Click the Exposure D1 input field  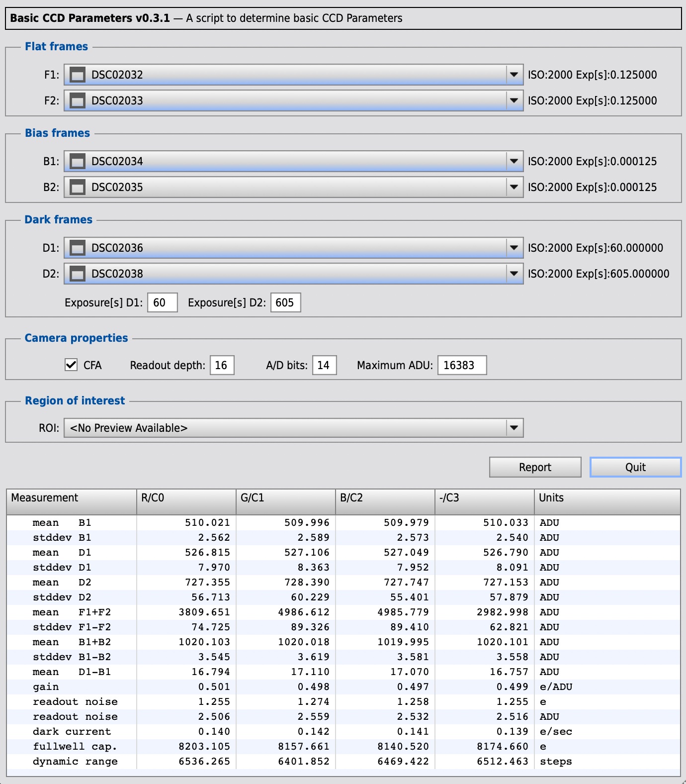[x=162, y=302]
